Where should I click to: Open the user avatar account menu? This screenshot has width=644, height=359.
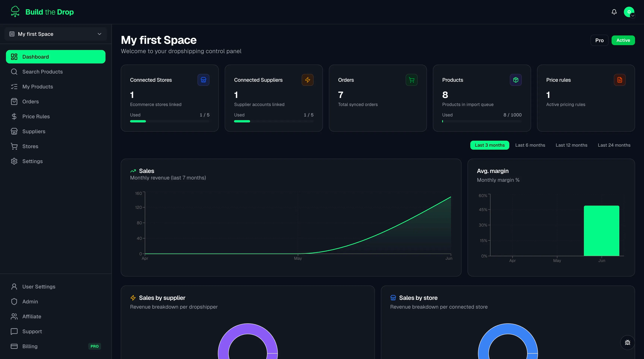tap(629, 12)
